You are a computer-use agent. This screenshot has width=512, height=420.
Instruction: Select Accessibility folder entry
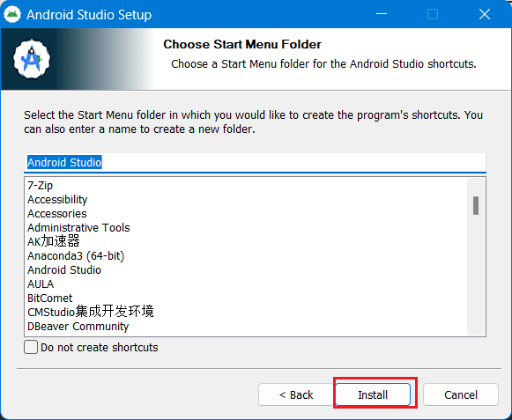point(57,199)
